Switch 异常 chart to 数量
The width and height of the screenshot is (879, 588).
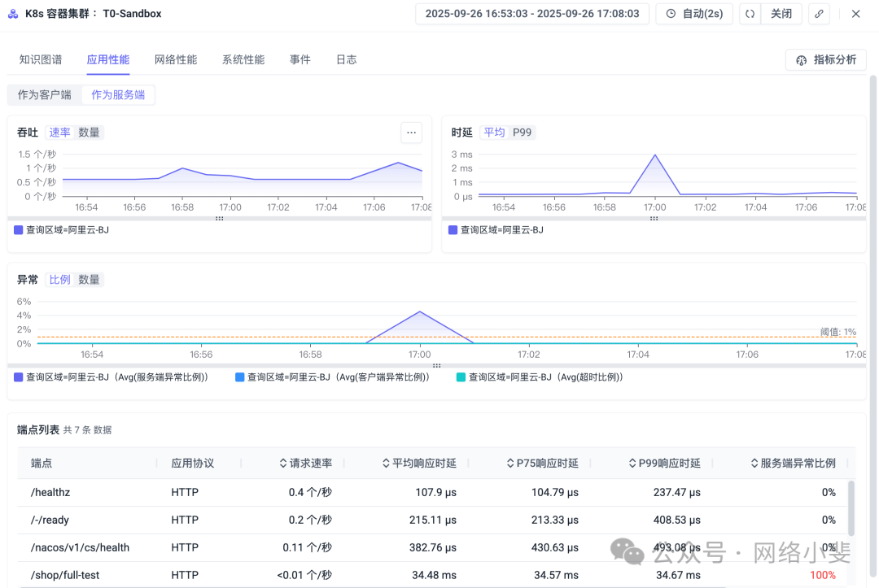click(x=89, y=280)
